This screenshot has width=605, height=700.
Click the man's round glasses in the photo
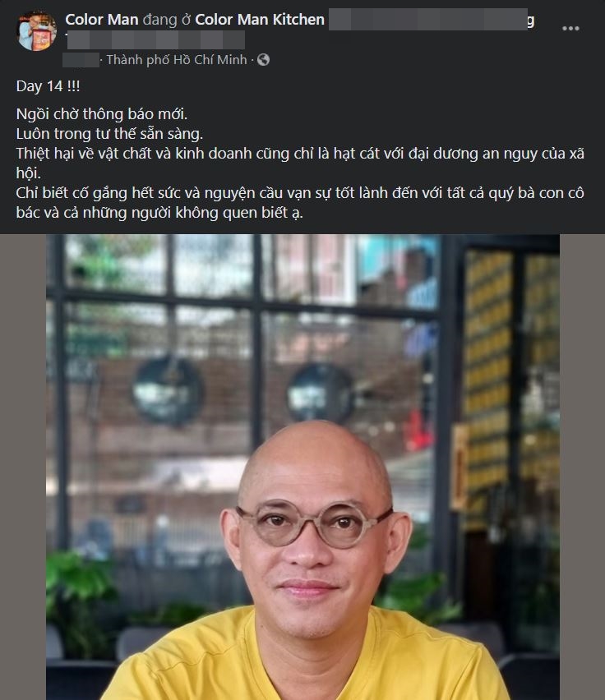(x=315, y=523)
